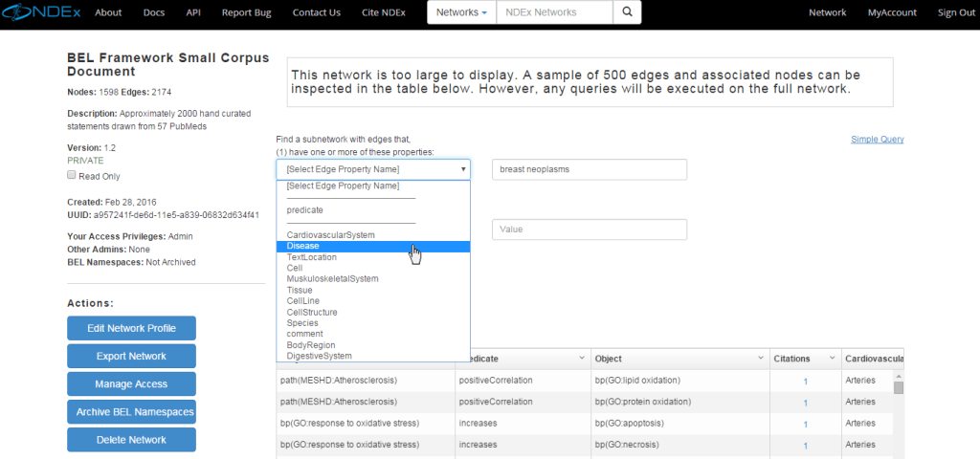Open the Predicate column menu arrow

581,359
